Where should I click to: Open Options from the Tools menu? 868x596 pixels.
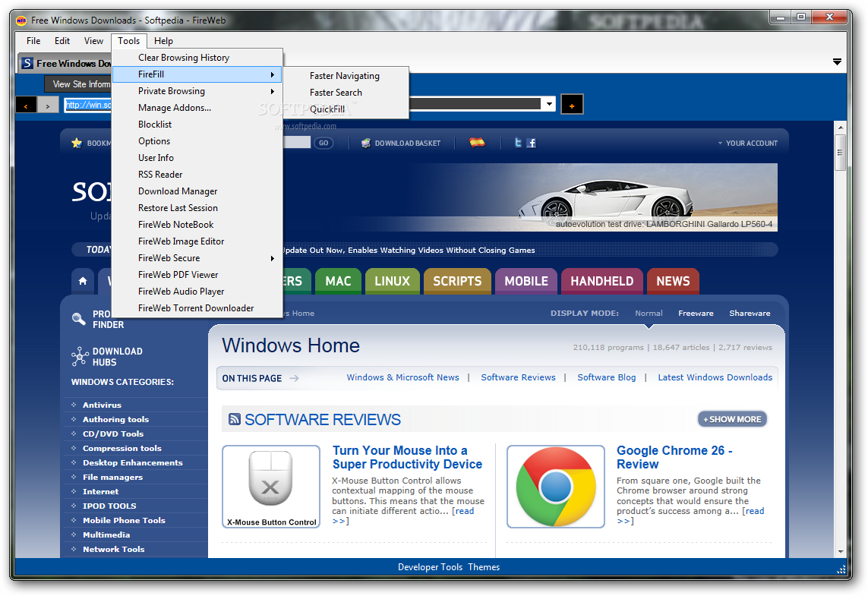coord(197,141)
